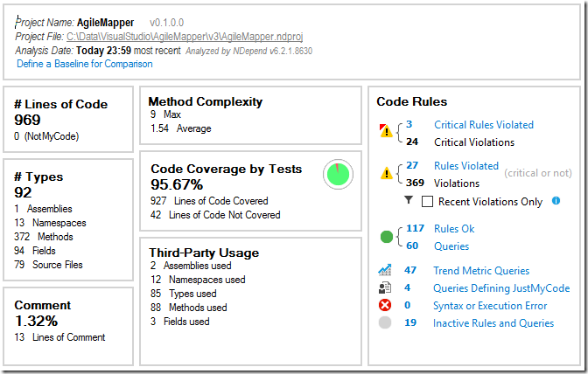
Task: Click the 0 (NotMyCode) text
Action: pyautogui.click(x=46, y=136)
